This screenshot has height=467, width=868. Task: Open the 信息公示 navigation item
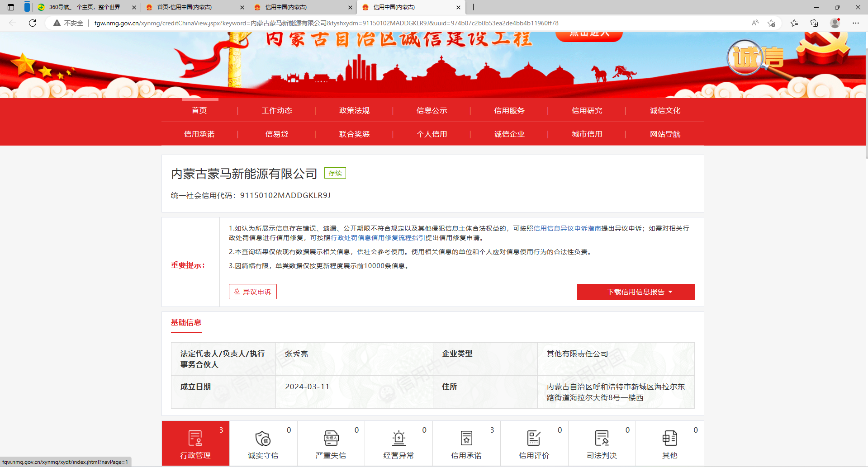pyautogui.click(x=432, y=110)
